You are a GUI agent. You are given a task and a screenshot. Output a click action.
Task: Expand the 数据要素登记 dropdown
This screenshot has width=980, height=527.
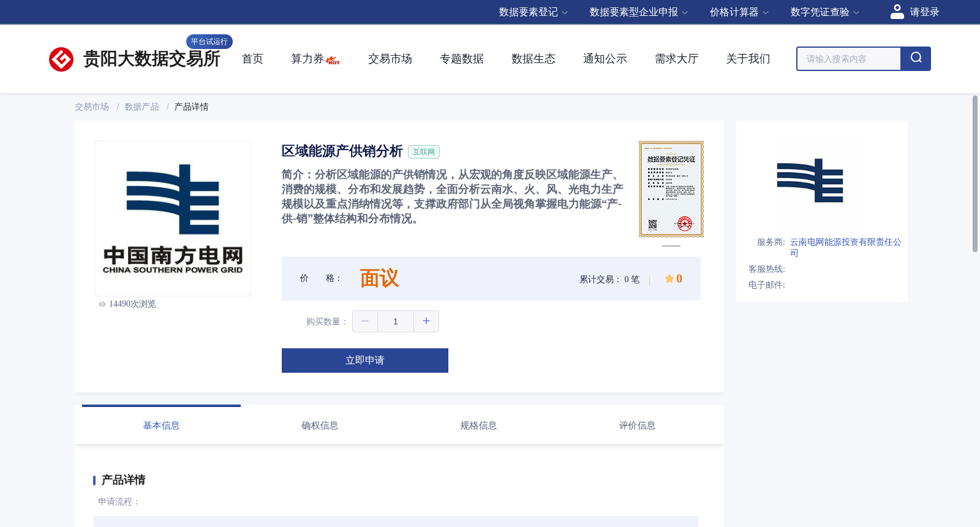coord(533,12)
